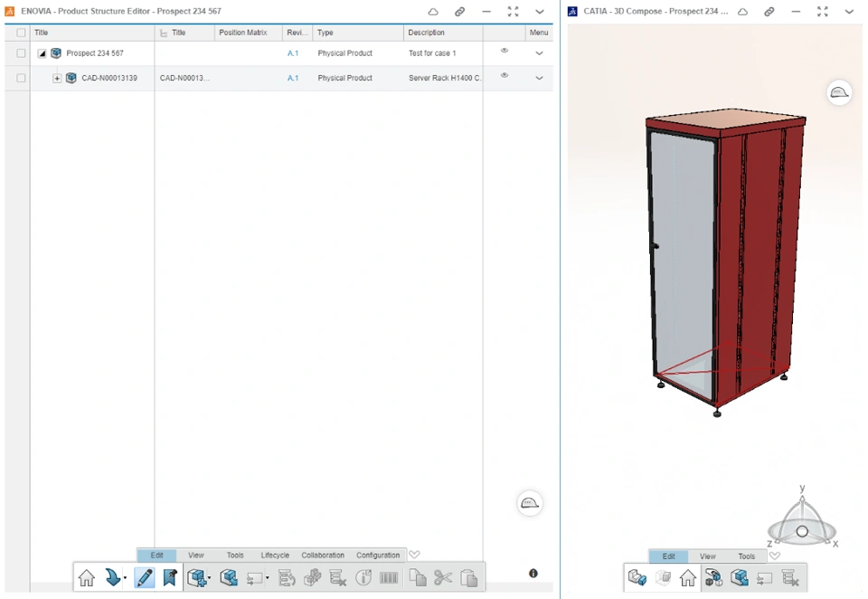The height and width of the screenshot is (599, 868).
Task: Click the scissors Cut icon
Action: 443,578
